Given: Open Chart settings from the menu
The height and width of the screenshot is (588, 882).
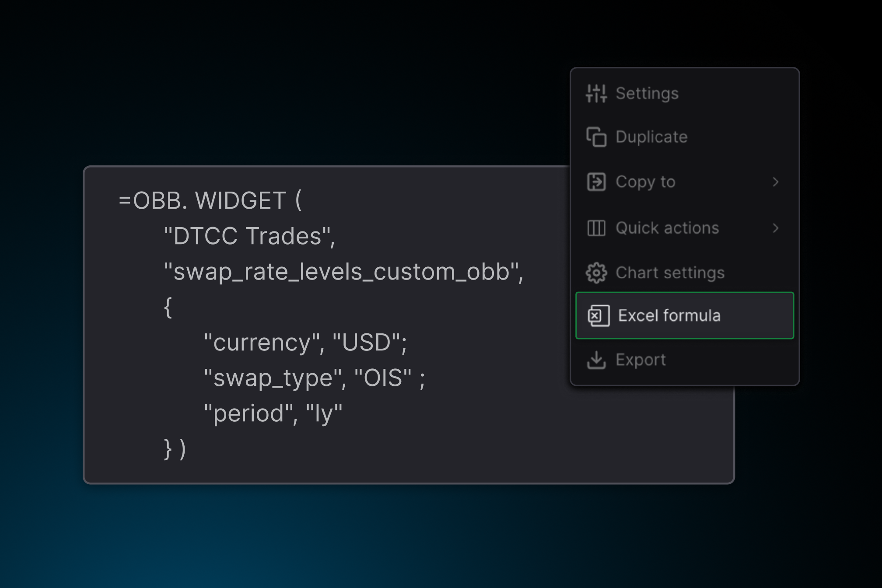Looking at the screenshot, I should tap(669, 273).
